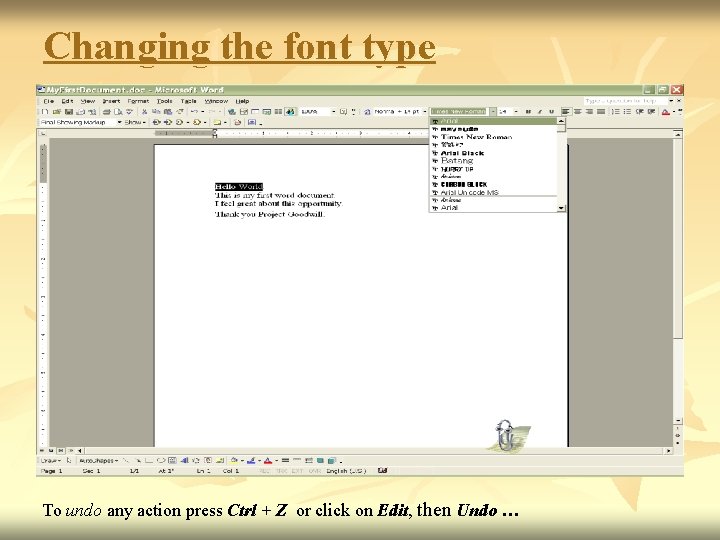Click the Insert Comment yellow note icon
The image size is (720, 540).
[217, 122]
